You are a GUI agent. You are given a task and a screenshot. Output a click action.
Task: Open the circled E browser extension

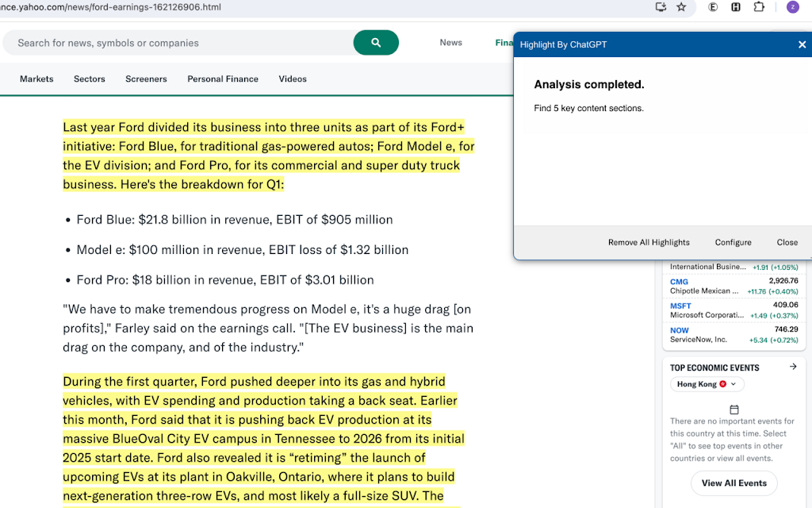coord(713,7)
